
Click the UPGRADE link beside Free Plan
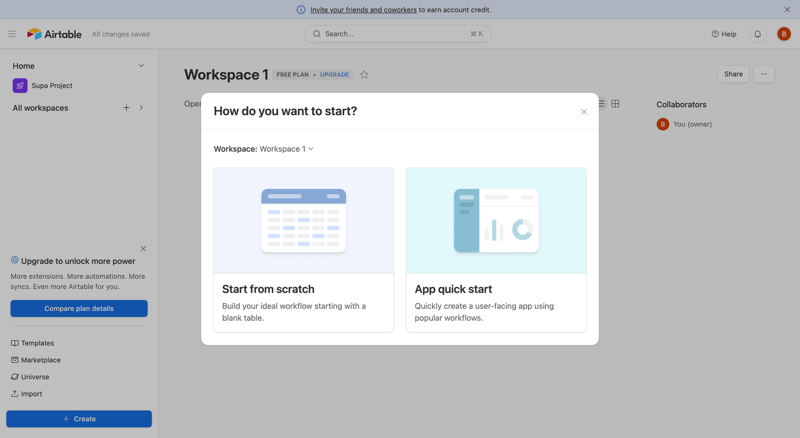(x=335, y=75)
